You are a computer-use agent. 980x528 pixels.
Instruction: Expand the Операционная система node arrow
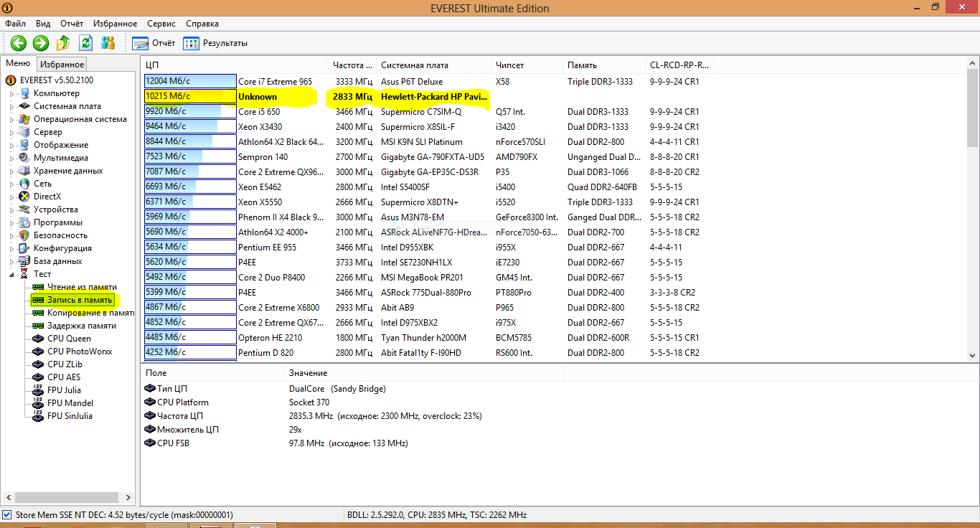11,120
